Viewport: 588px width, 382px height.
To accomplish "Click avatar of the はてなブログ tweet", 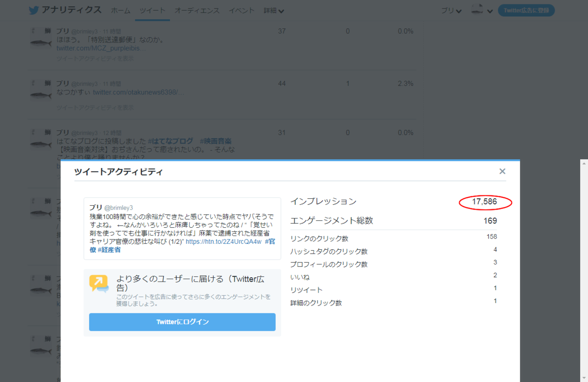I will pos(41,139).
